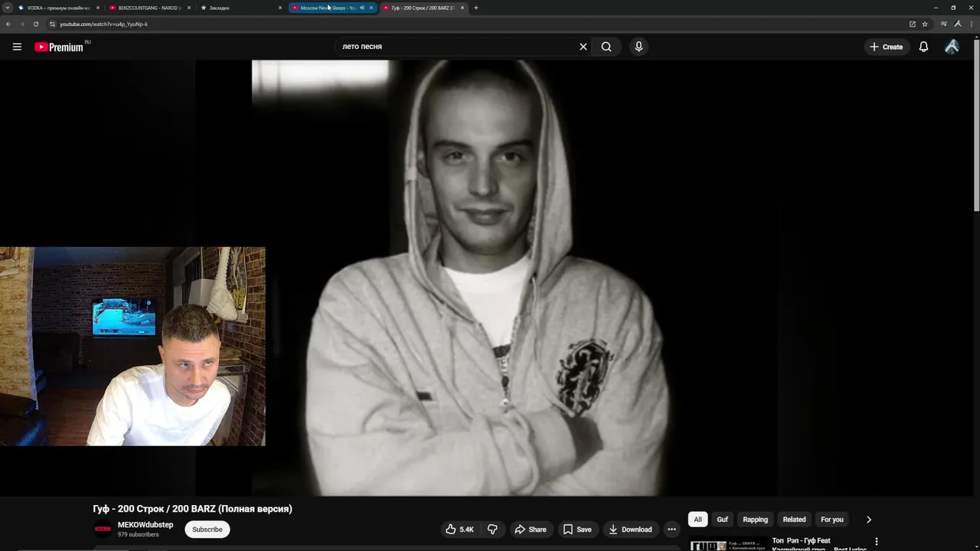Close the BENZCOUNTGANG tab
This screenshot has height=551, width=980.
pos(189,8)
